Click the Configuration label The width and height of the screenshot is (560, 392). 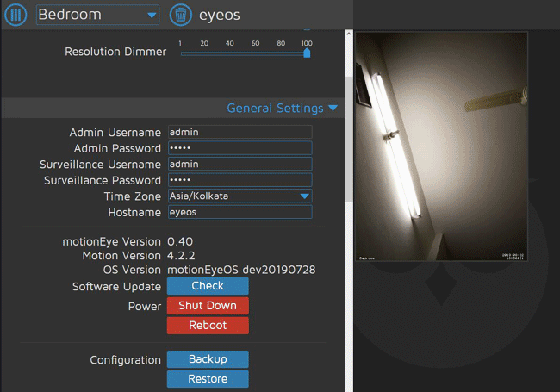(126, 360)
